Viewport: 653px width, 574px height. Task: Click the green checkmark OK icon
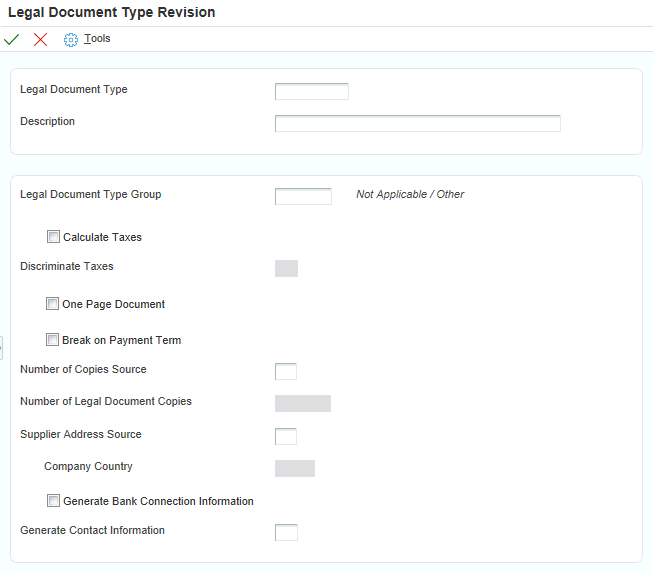tap(12, 39)
